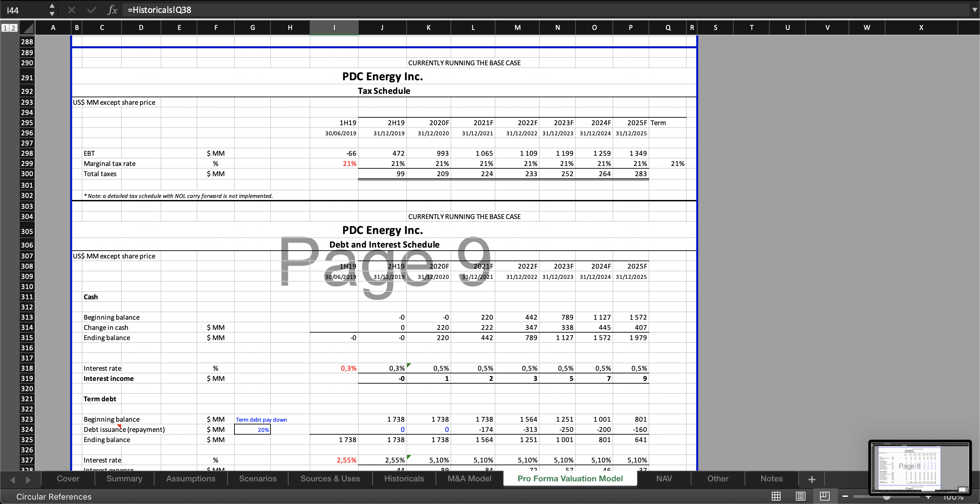Click the zoom out minus button

coord(845,497)
